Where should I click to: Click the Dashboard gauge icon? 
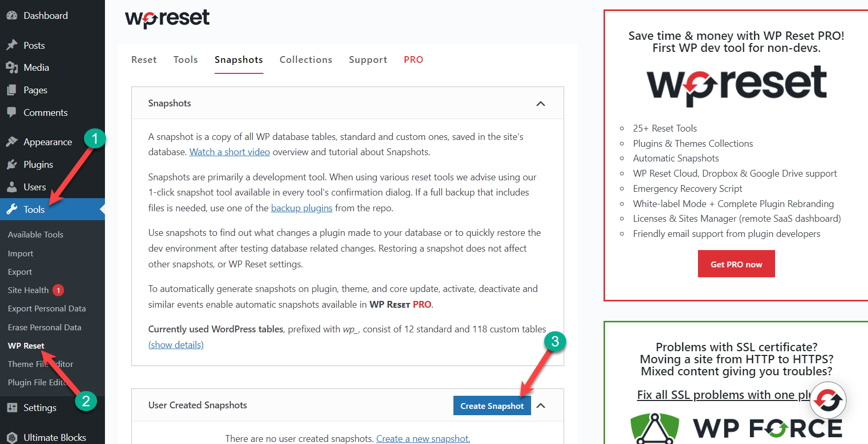(x=12, y=16)
